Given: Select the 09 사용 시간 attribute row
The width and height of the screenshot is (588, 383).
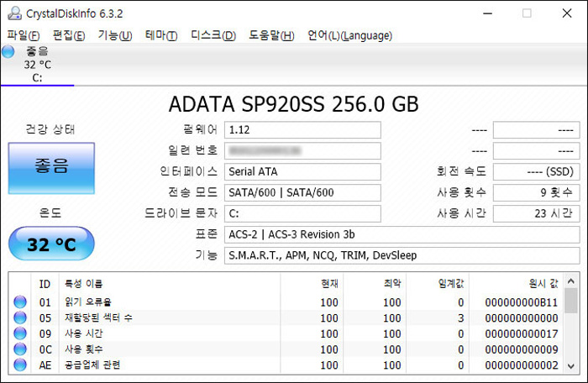Looking at the screenshot, I should [286, 333].
